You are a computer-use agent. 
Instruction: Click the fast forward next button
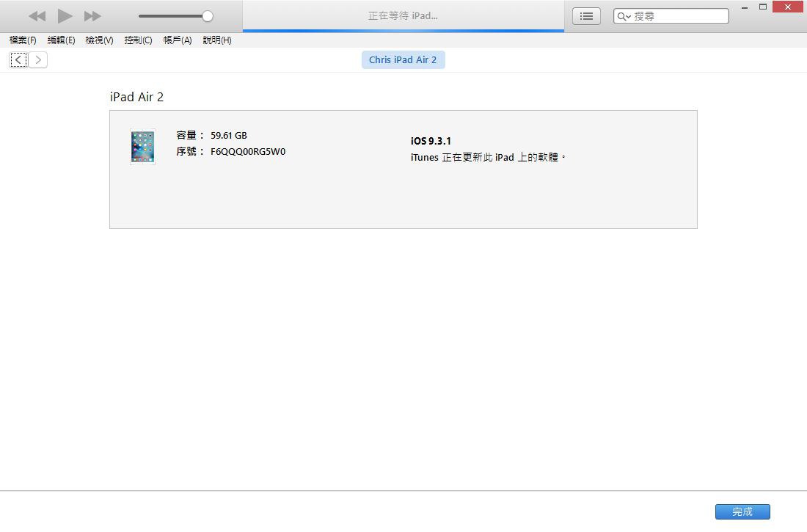(x=92, y=16)
